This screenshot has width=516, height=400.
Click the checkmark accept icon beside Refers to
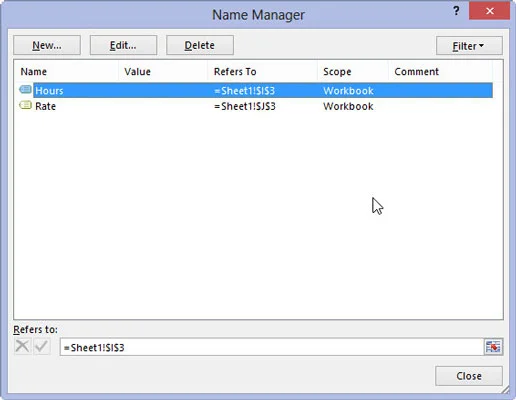coord(42,346)
